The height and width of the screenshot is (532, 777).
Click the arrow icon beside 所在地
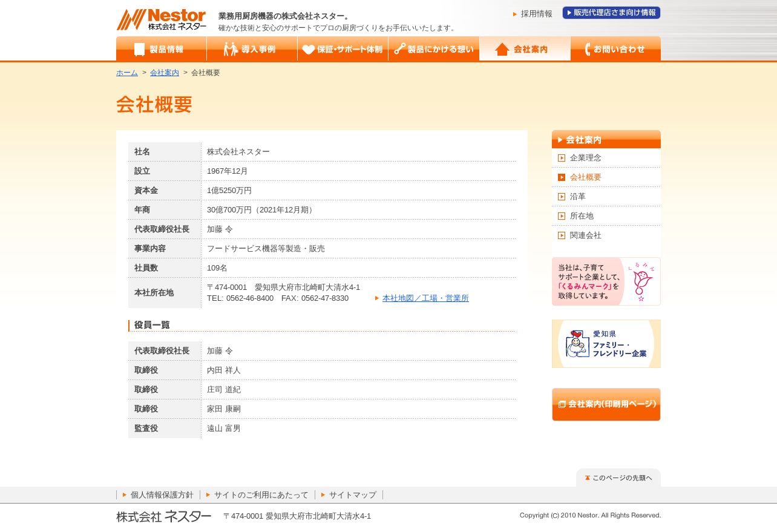coord(562,216)
